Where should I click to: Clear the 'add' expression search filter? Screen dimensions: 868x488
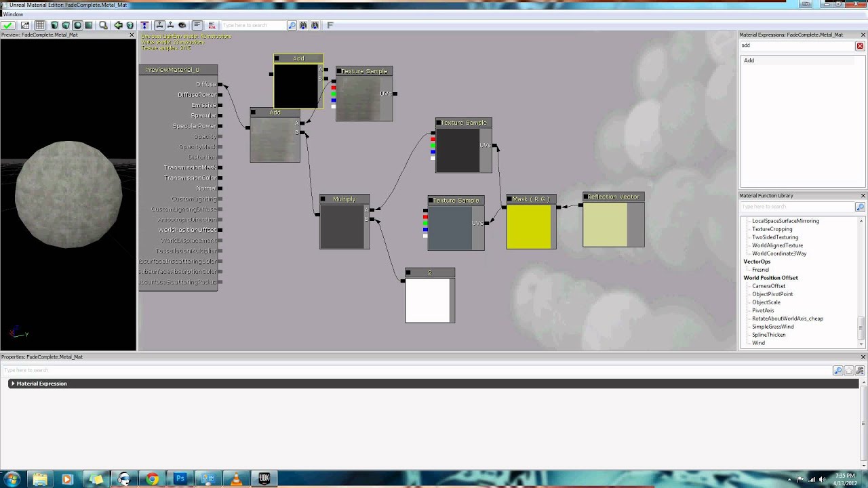pos(860,46)
